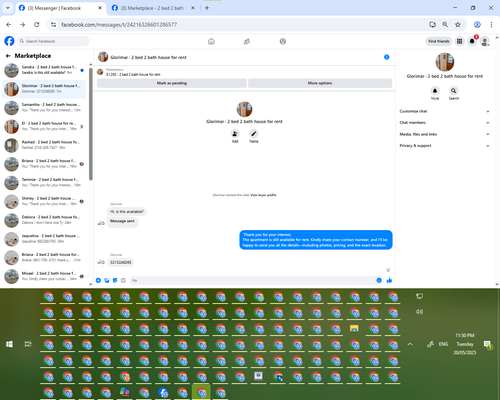Image resolution: width=500 pixels, height=400 pixels.
Task: Choose a GIF from the composer
Action: tap(123, 280)
